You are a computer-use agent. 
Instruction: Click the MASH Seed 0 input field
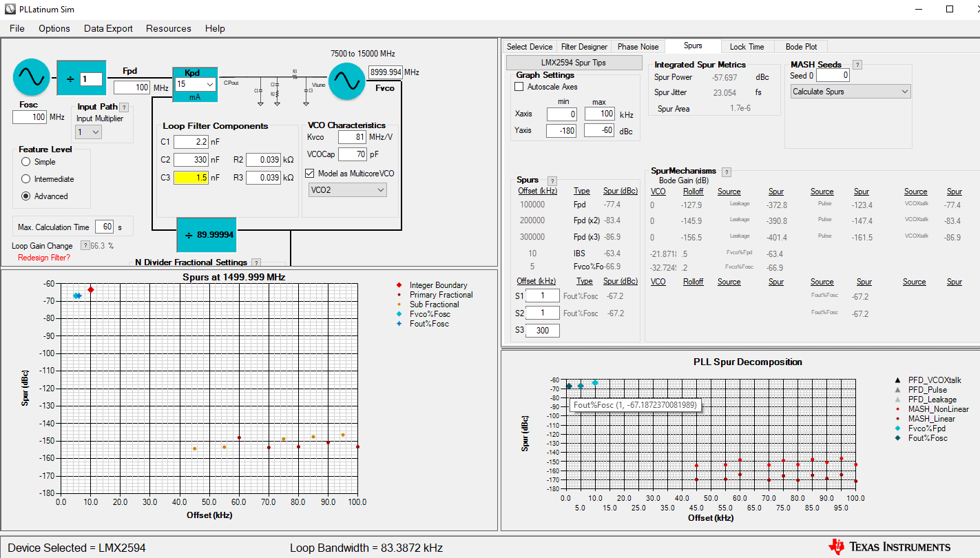pos(833,76)
